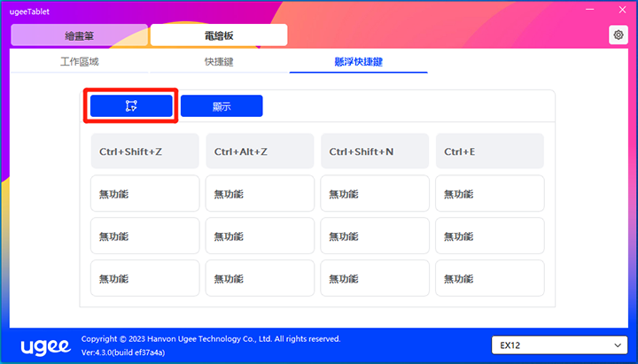Click third 無功能 slot in second row

coord(375,194)
